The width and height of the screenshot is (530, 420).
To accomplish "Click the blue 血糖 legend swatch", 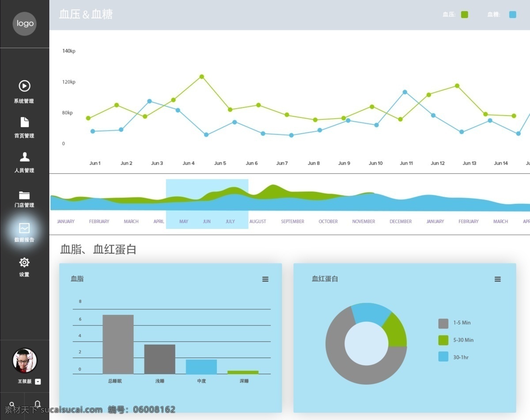I will click(513, 15).
